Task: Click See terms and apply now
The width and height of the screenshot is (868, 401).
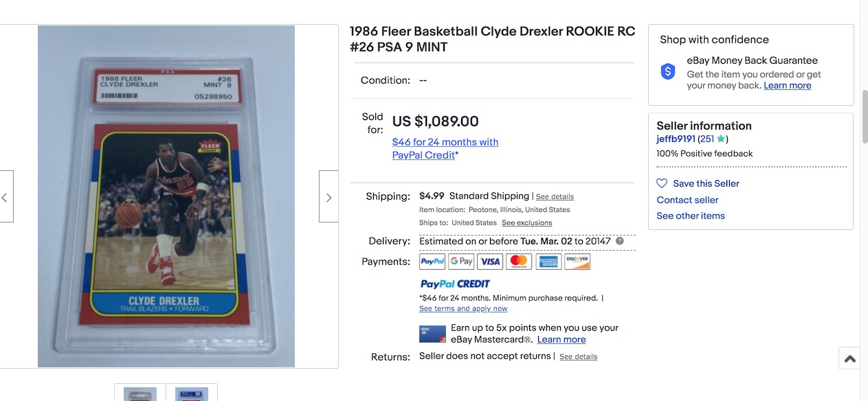Action: click(x=463, y=309)
